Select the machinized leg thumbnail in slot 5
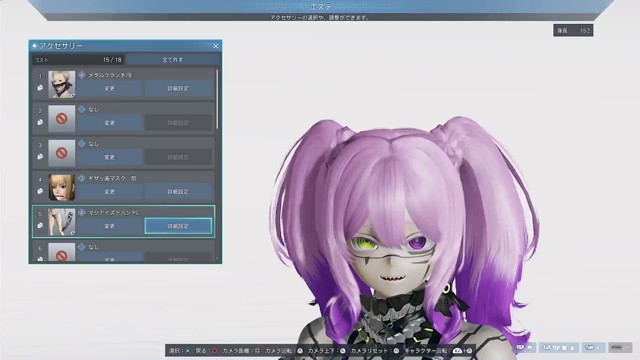The width and height of the screenshot is (640, 360). coord(62,222)
